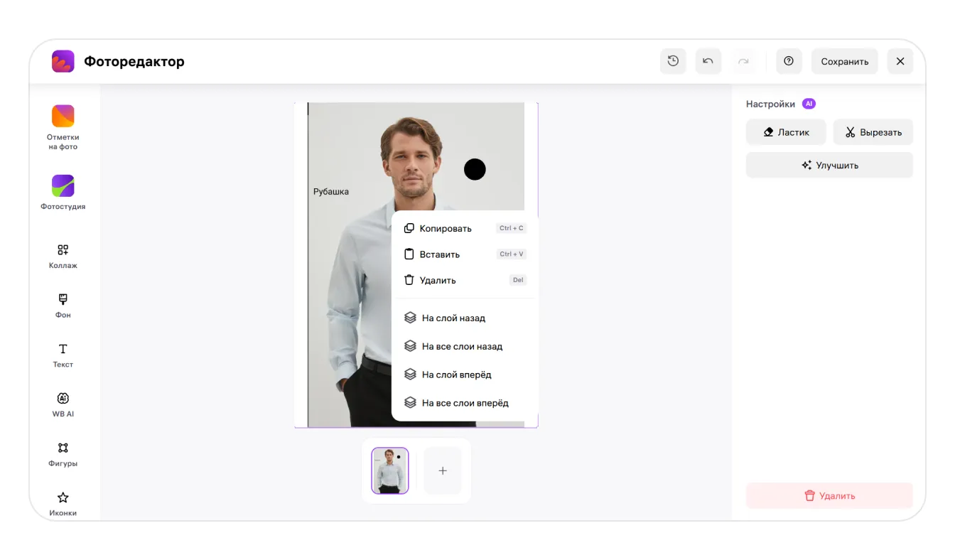Viewport: 955px width, 560px height.
Task: Select the Фон brush tool
Action: (63, 306)
